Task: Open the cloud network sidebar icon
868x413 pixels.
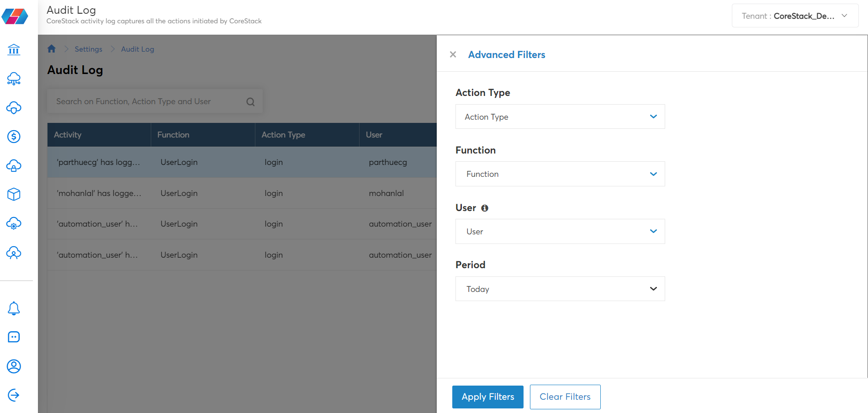Action: pos(14,79)
